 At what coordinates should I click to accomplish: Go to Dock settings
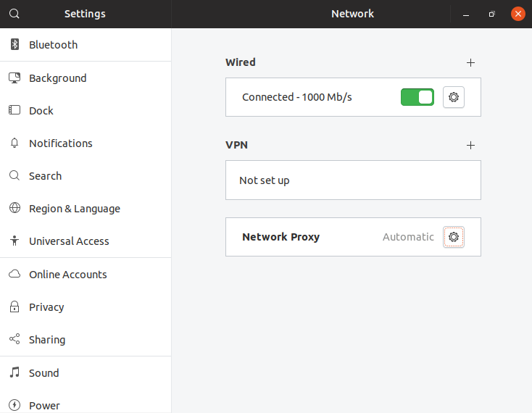[86, 111]
